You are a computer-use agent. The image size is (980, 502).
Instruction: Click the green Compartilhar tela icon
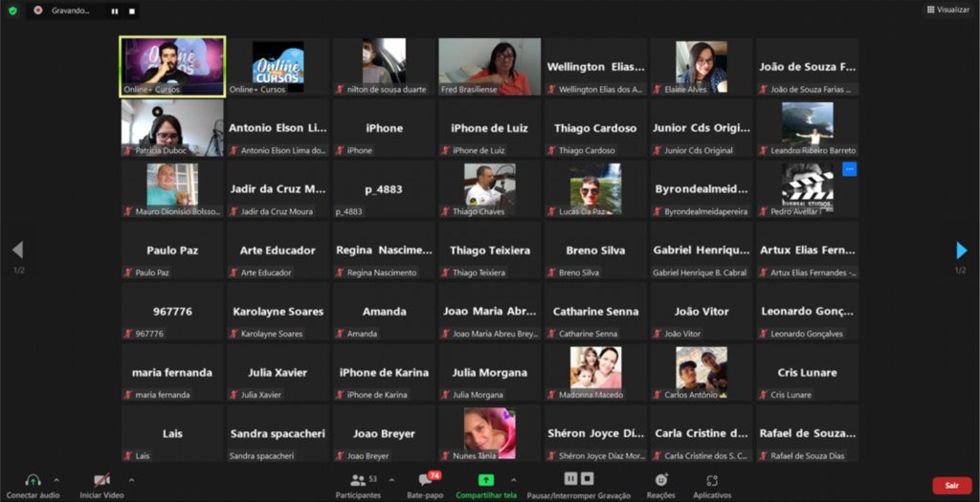coord(486,480)
